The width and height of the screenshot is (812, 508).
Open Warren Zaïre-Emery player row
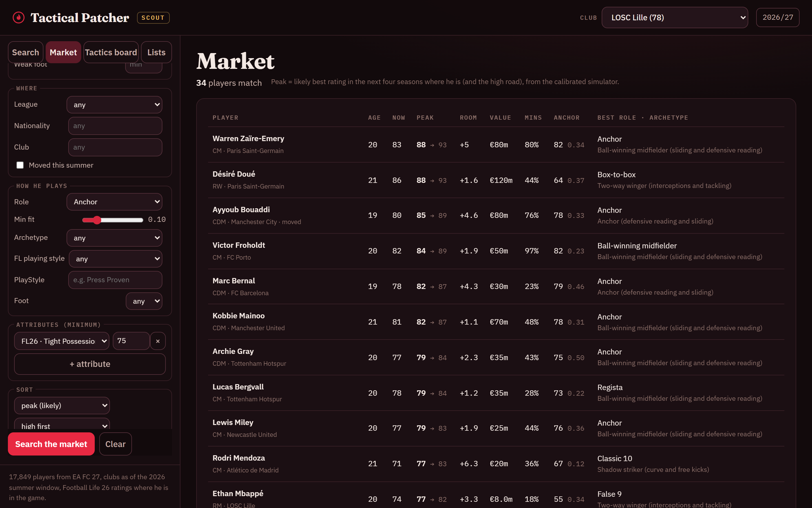pos(496,144)
